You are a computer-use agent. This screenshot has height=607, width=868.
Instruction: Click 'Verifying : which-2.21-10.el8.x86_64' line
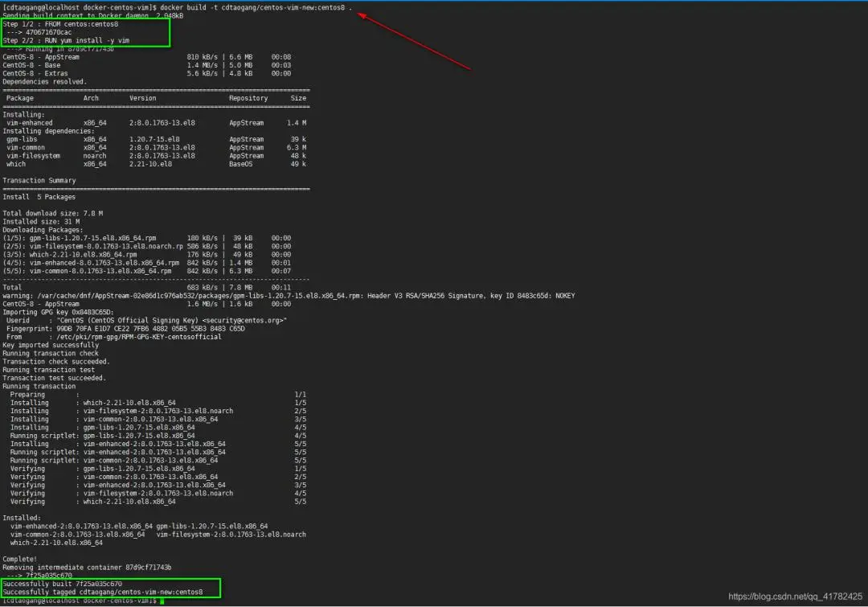point(158,502)
